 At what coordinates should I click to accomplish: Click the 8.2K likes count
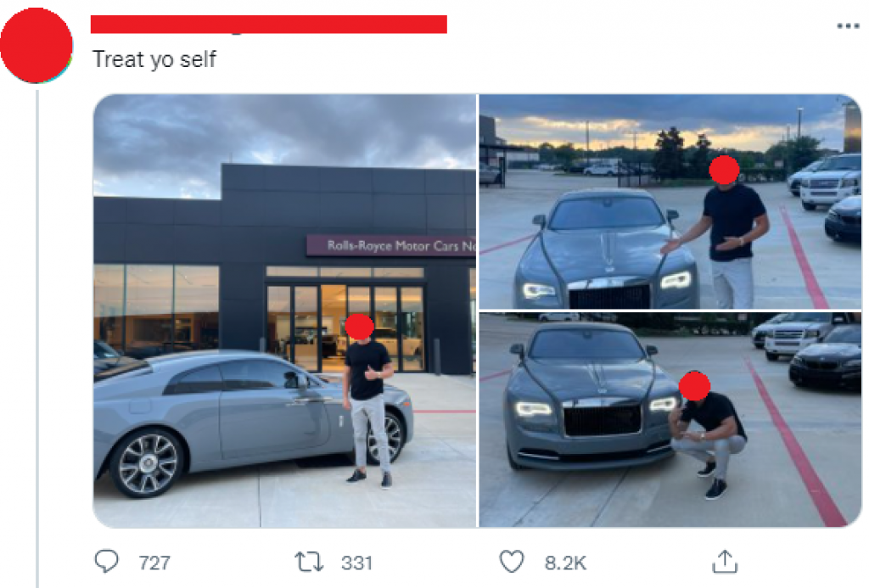[x=564, y=563]
